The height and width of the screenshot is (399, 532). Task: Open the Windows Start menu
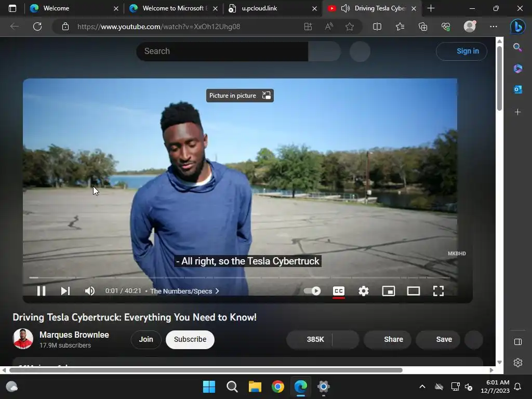point(209,387)
